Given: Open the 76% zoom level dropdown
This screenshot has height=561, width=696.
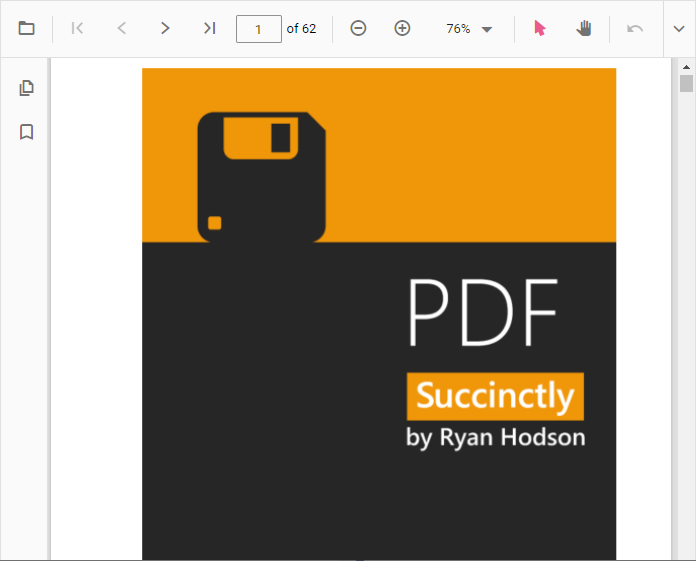Looking at the screenshot, I should pyautogui.click(x=459, y=29).
